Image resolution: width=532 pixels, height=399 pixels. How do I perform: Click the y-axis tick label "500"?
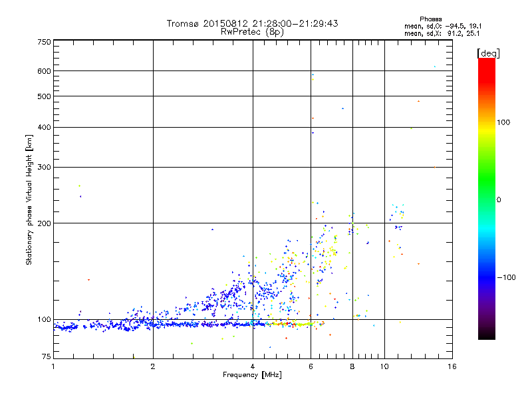tap(44, 96)
